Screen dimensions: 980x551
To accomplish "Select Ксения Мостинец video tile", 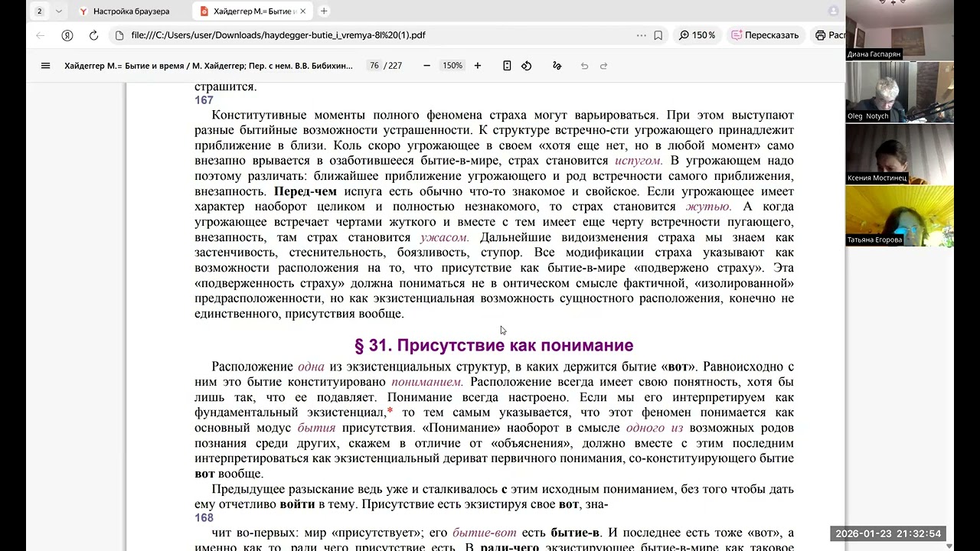I will 900,154.
